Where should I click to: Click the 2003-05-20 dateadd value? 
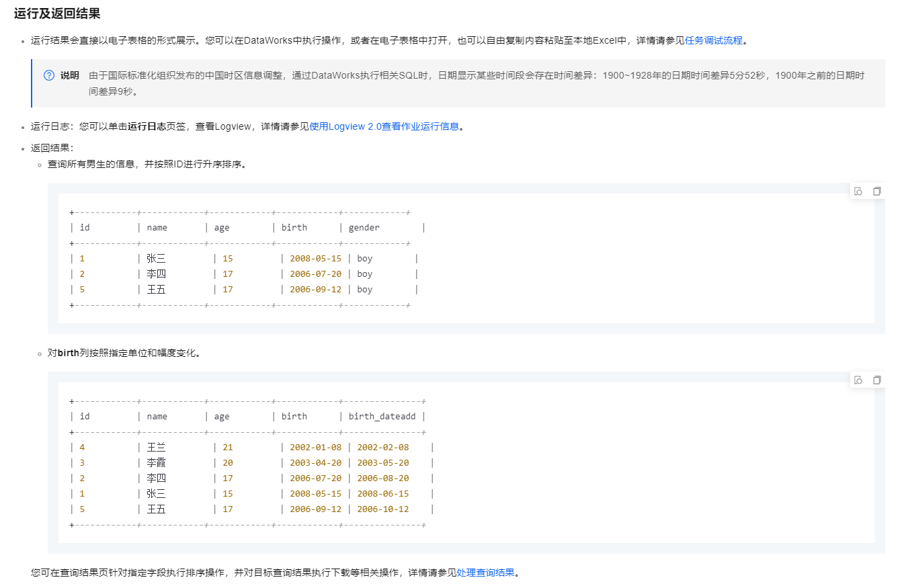click(x=382, y=463)
